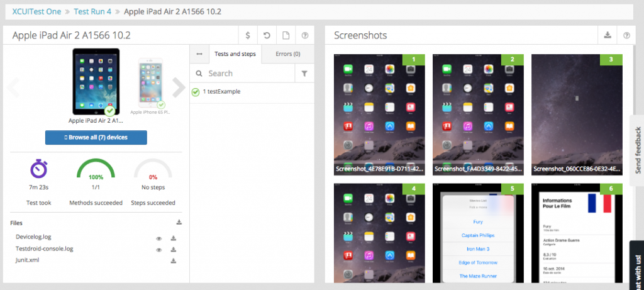The height and width of the screenshot is (290, 644).
Task: Click the green check badge on iPhone thumbnail
Action: [x=161, y=105]
